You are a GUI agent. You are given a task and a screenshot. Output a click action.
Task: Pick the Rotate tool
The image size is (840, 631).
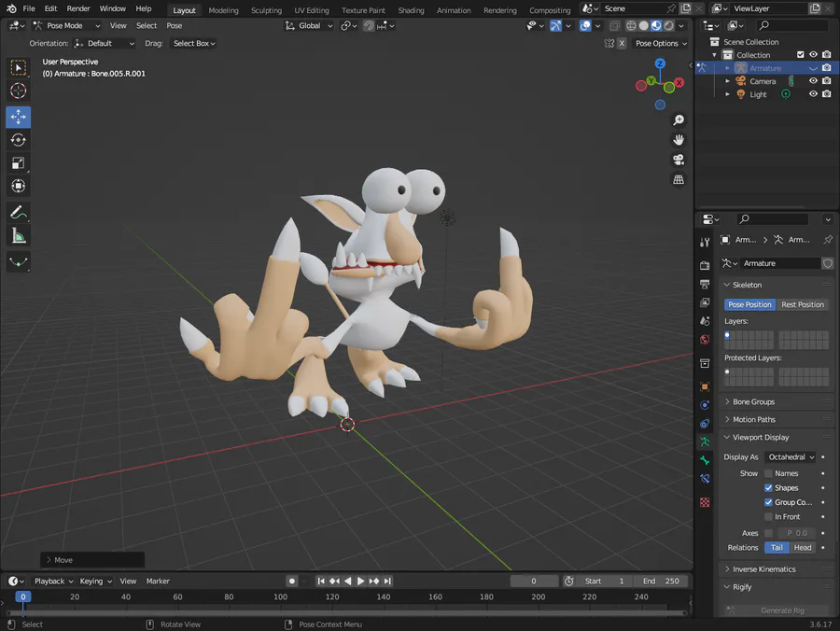pyautogui.click(x=19, y=140)
